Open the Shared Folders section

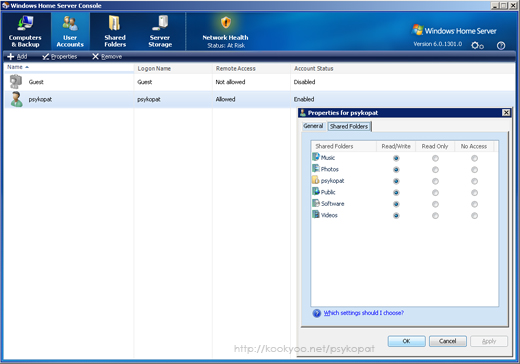pyautogui.click(x=115, y=31)
